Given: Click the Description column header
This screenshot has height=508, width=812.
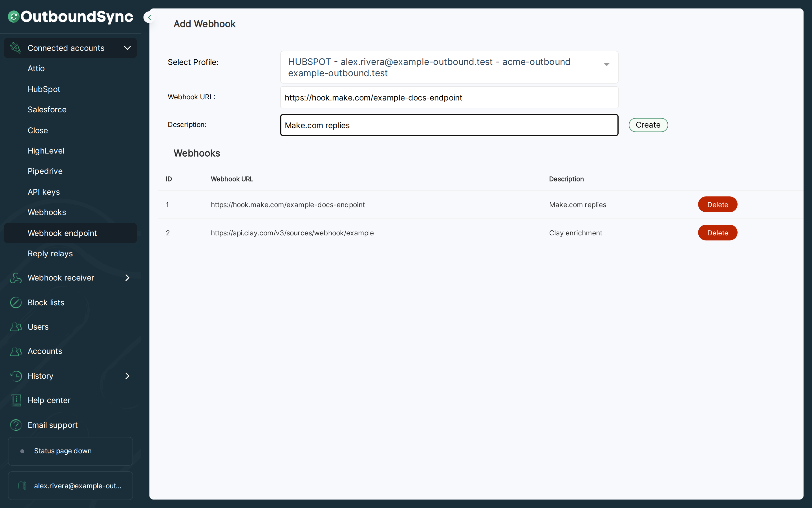Looking at the screenshot, I should (x=566, y=179).
